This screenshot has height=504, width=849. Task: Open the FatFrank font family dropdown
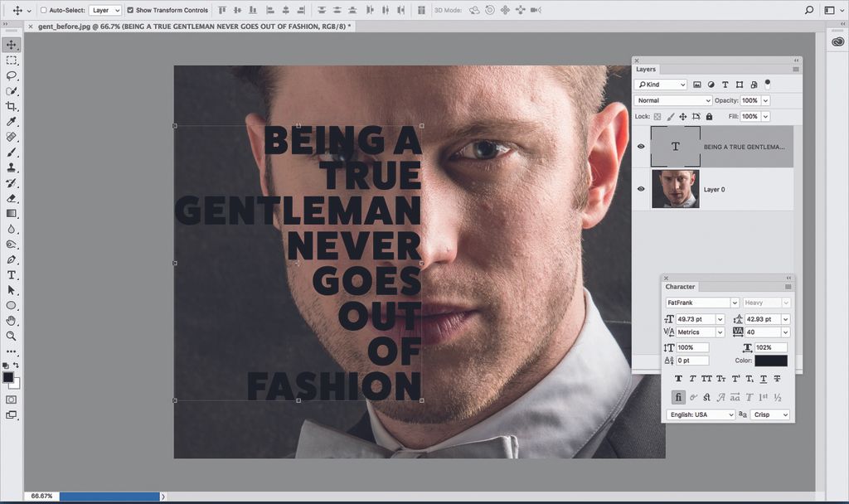701,303
